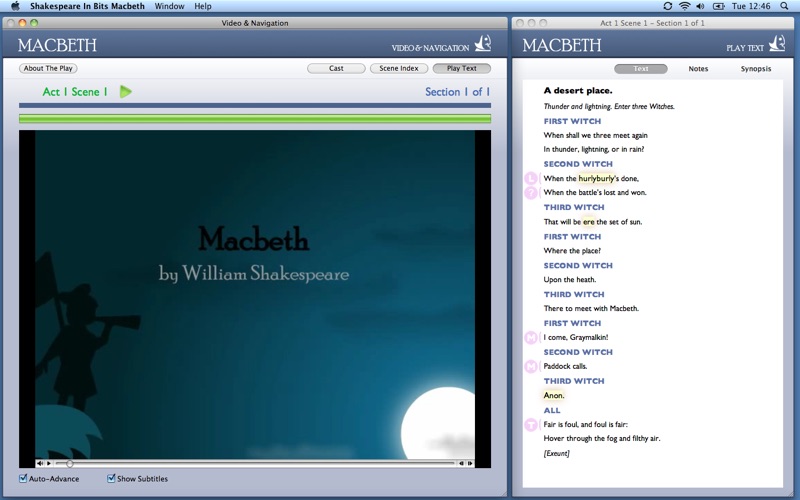
Task: Open the Help menu
Action: tap(203, 6)
